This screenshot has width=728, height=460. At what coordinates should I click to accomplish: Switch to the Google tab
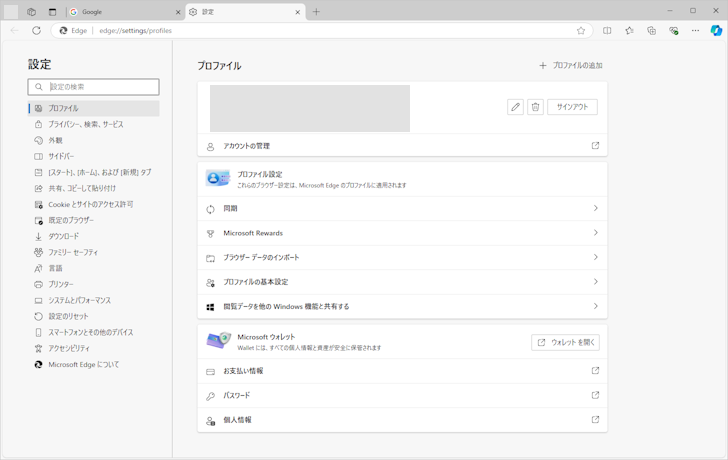(x=125, y=12)
